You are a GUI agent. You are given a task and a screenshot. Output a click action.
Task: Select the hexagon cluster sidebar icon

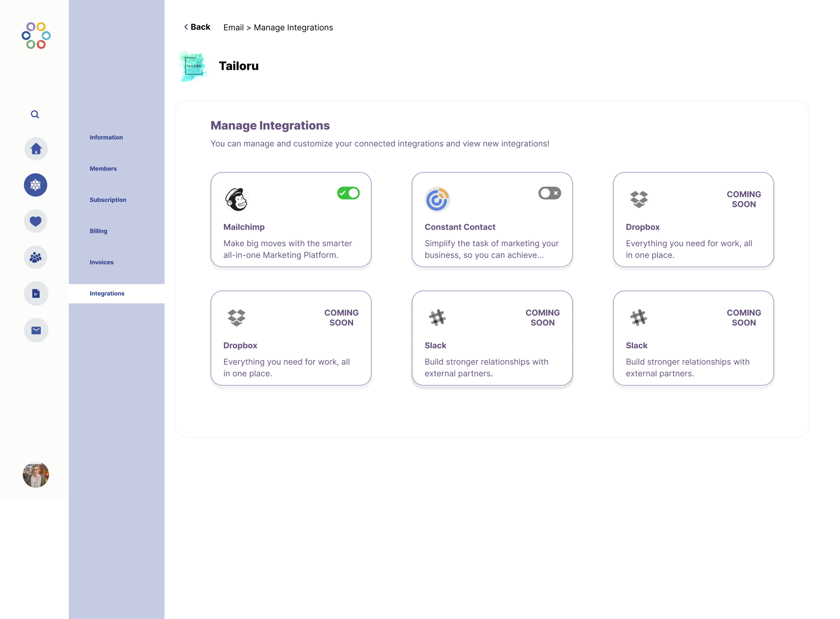(x=36, y=185)
